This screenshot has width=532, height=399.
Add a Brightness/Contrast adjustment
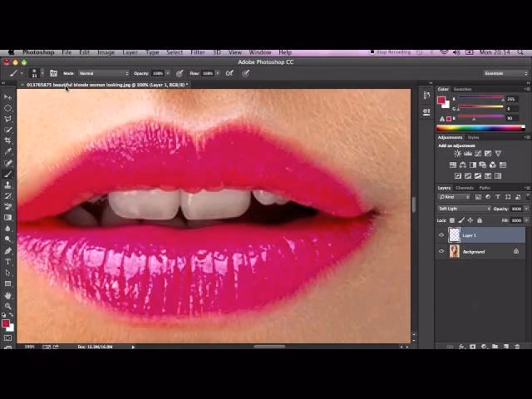[457, 154]
